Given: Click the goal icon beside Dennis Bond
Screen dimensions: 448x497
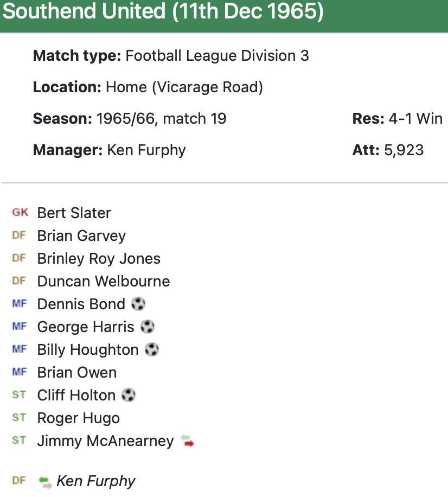Looking at the screenshot, I should click(x=138, y=304).
